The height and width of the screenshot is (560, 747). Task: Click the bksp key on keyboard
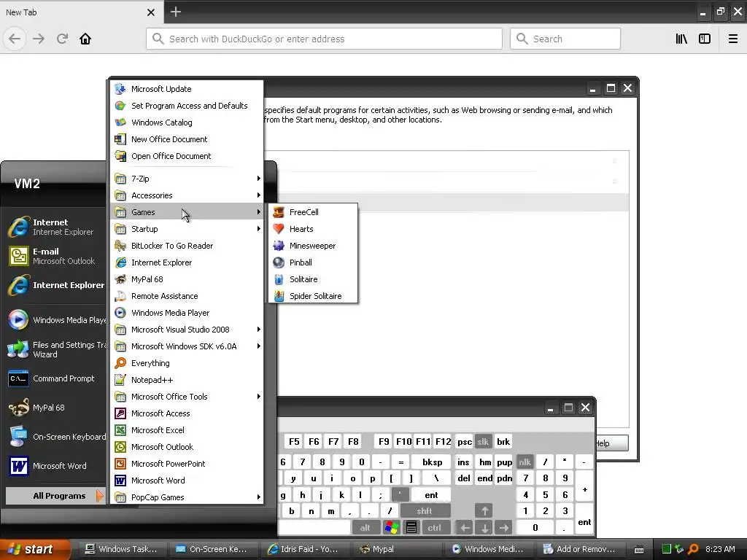tap(432, 462)
